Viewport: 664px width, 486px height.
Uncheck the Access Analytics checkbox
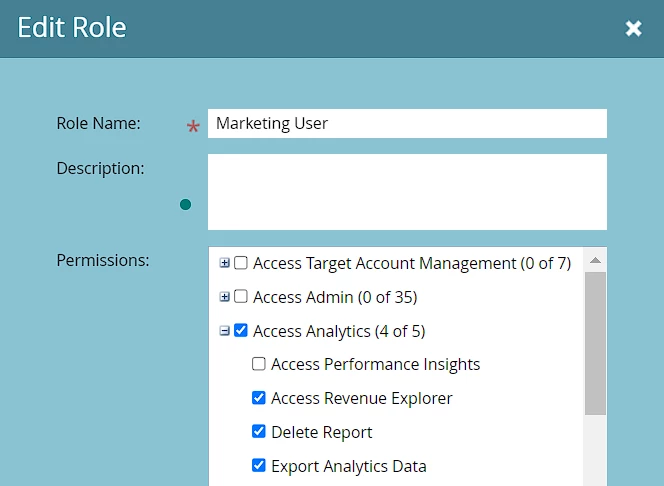241,331
